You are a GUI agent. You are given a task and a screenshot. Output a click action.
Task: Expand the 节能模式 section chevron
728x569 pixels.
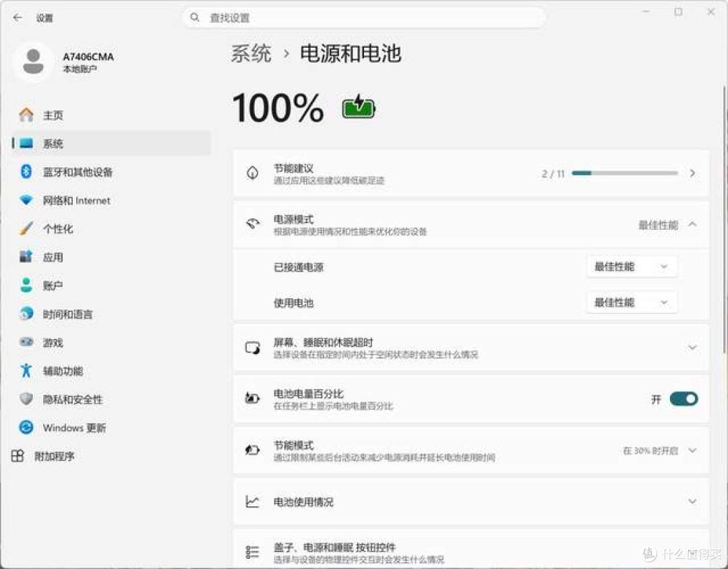point(692,450)
